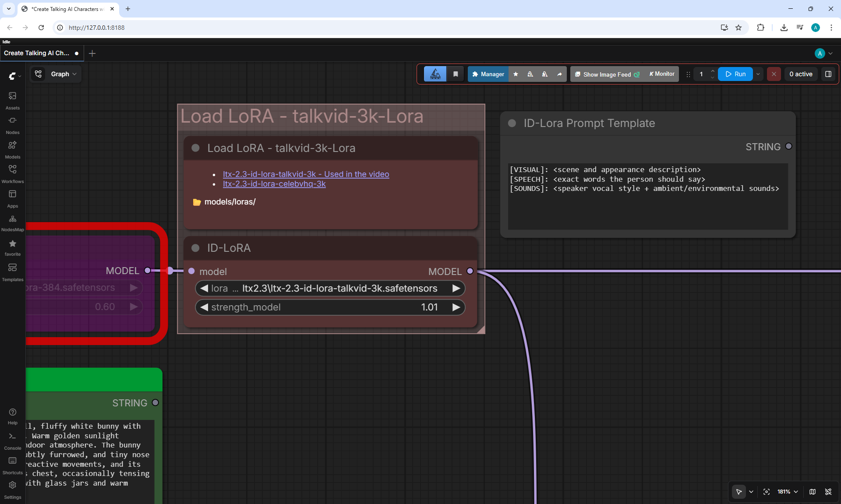
Task: Open the Nodes library panel
Action: pos(12,125)
